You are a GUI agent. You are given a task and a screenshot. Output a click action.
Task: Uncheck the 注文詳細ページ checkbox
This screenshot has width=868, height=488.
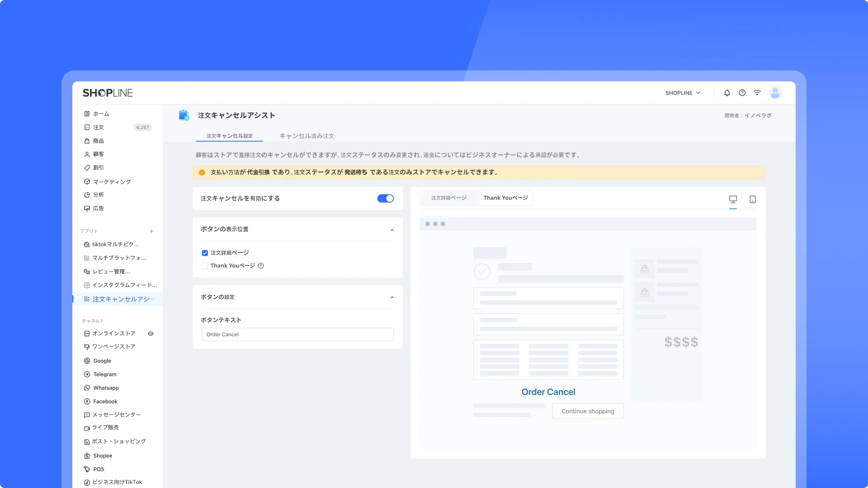pos(205,253)
